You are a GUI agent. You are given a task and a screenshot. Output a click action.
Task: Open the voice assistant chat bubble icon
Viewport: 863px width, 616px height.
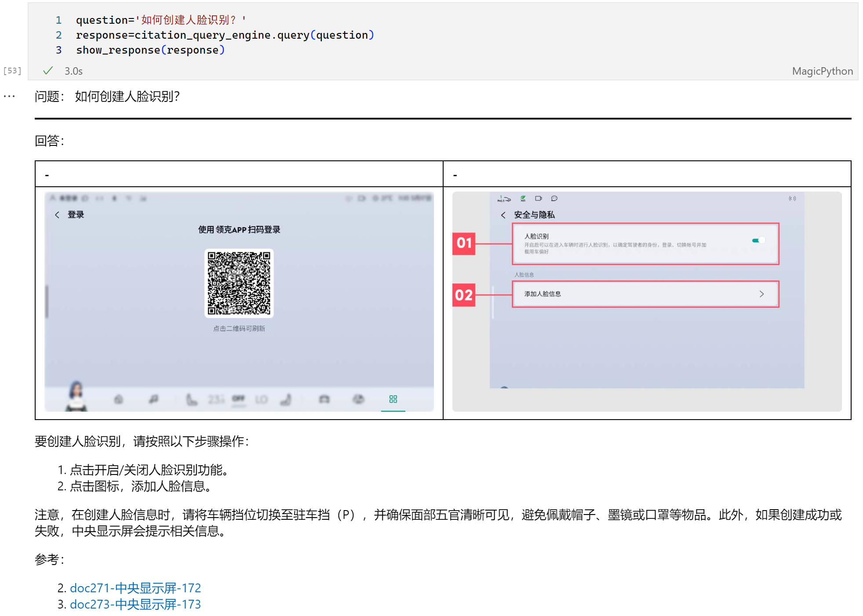pos(554,199)
